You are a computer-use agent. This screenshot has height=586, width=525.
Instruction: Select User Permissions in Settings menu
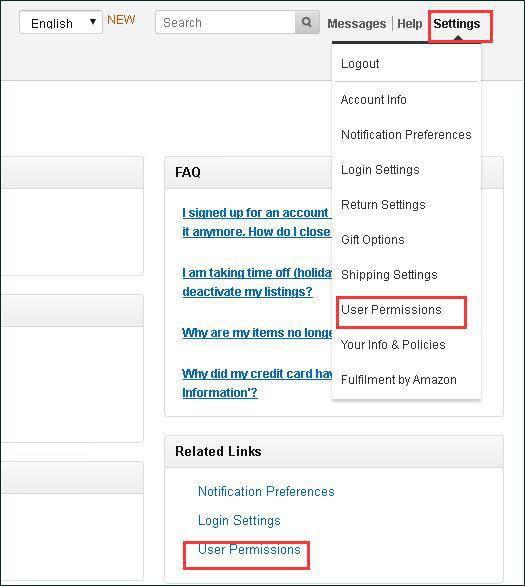coord(391,310)
